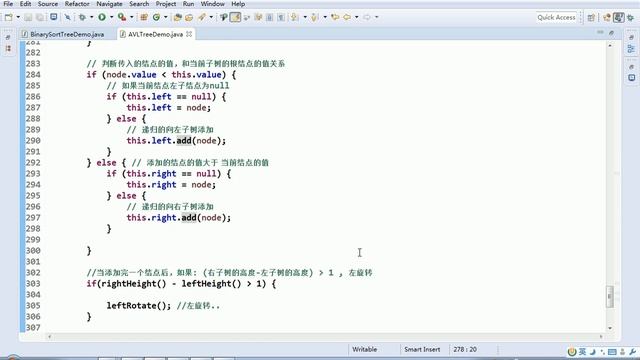Switch to the Debug perspective icon
This screenshot has height=360, width=640.
coord(631,17)
